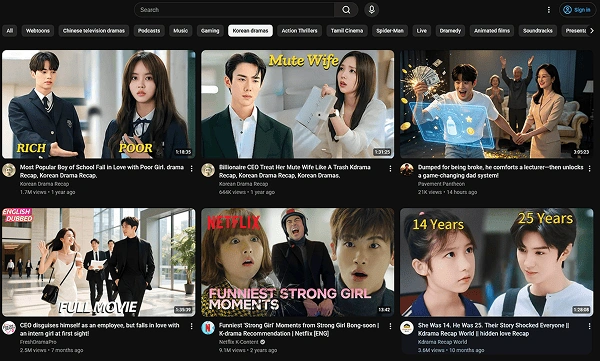Click Pavement Pantheon channel avatar
600x361 pixels.
coord(407,170)
